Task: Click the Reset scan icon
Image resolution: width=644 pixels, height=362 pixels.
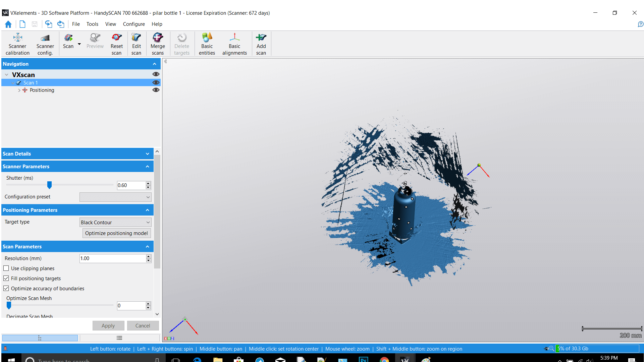Action: [116, 44]
